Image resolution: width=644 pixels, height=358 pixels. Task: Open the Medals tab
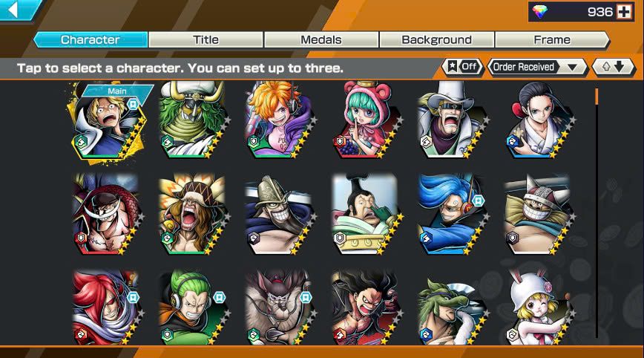pyautogui.click(x=321, y=40)
